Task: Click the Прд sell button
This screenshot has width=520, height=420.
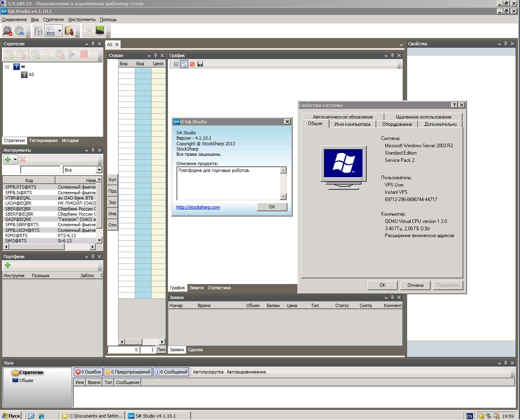Action: tap(112, 191)
